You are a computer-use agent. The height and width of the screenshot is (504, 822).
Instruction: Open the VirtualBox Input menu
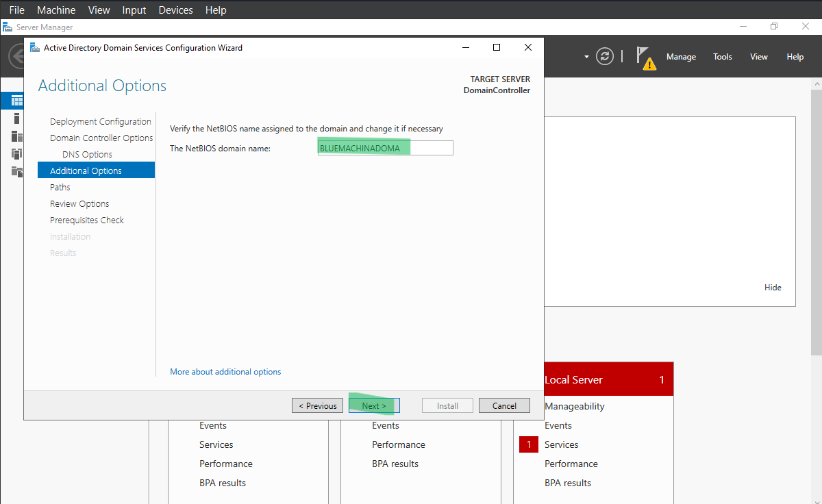click(x=134, y=10)
